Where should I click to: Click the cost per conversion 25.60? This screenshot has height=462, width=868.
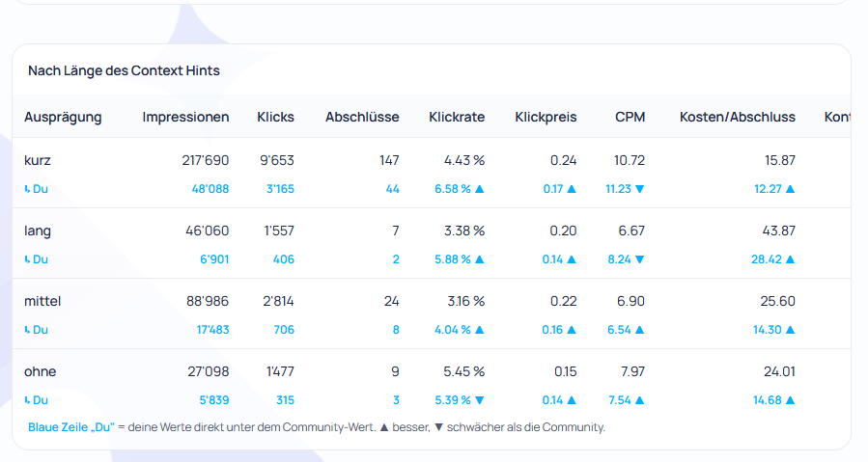(x=778, y=301)
